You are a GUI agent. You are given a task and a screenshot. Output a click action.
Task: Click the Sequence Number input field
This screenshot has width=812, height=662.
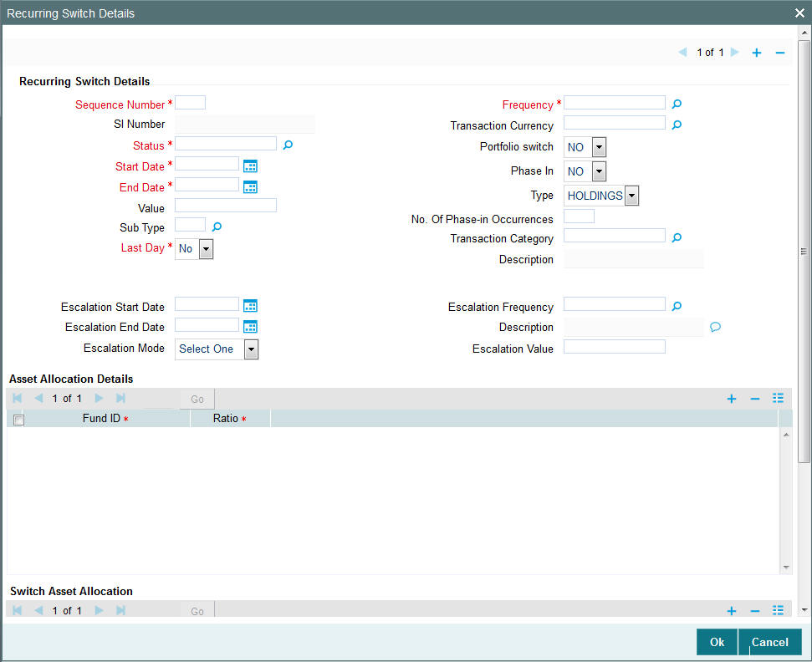[x=190, y=103]
